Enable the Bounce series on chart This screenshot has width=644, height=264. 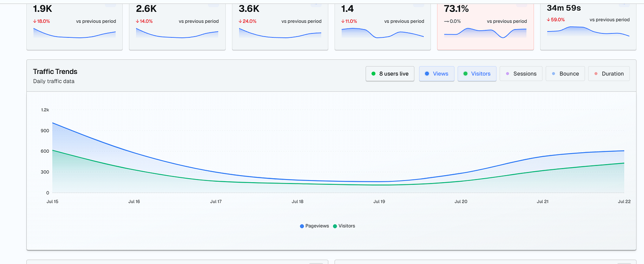click(565, 73)
